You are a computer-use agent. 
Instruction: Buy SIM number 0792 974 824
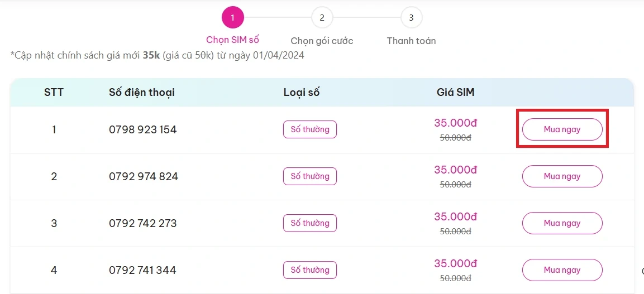[x=562, y=176]
